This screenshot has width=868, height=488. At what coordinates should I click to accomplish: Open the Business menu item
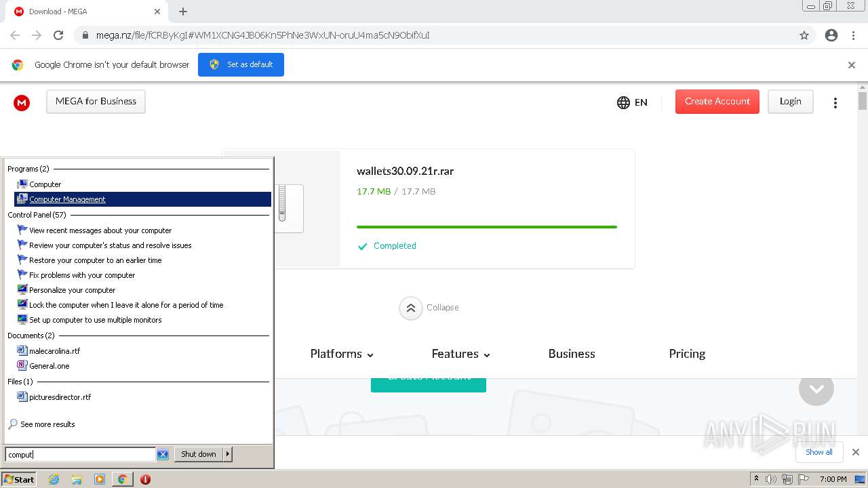(x=572, y=354)
